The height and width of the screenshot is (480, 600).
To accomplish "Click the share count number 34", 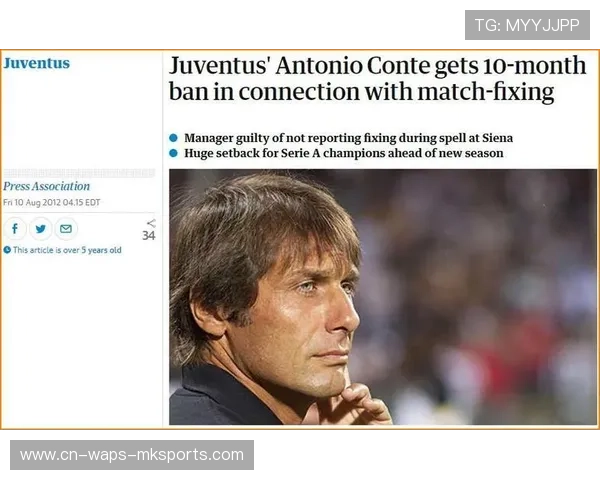I will (149, 236).
